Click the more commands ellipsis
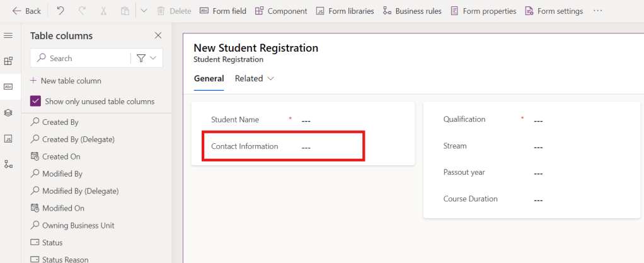 (x=598, y=11)
